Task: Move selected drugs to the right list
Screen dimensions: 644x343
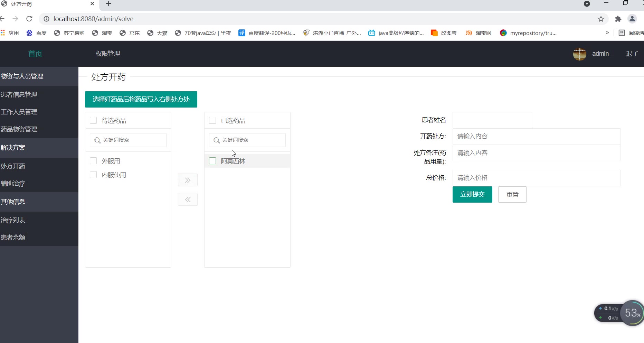Action: tap(188, 180)
